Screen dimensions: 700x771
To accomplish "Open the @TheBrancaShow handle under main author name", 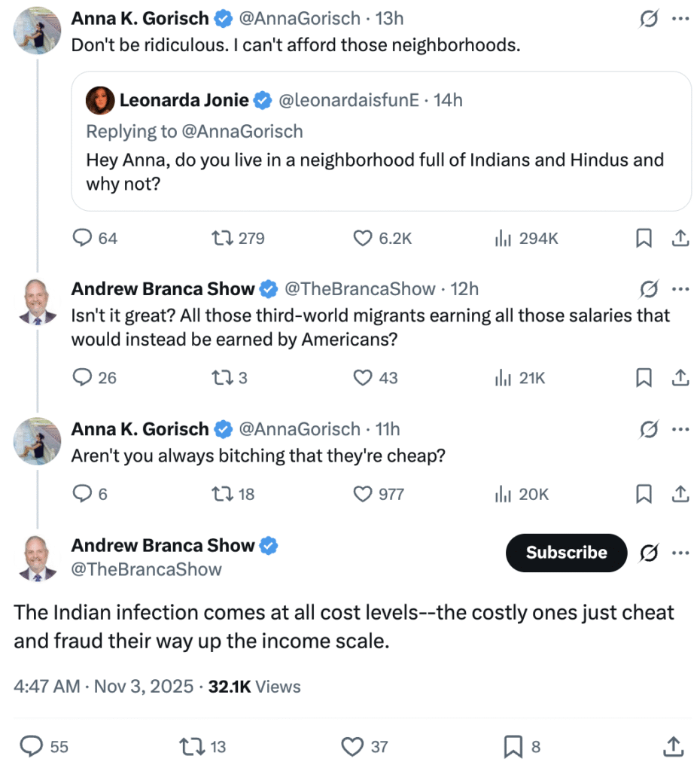I will (x=146, y=570).
